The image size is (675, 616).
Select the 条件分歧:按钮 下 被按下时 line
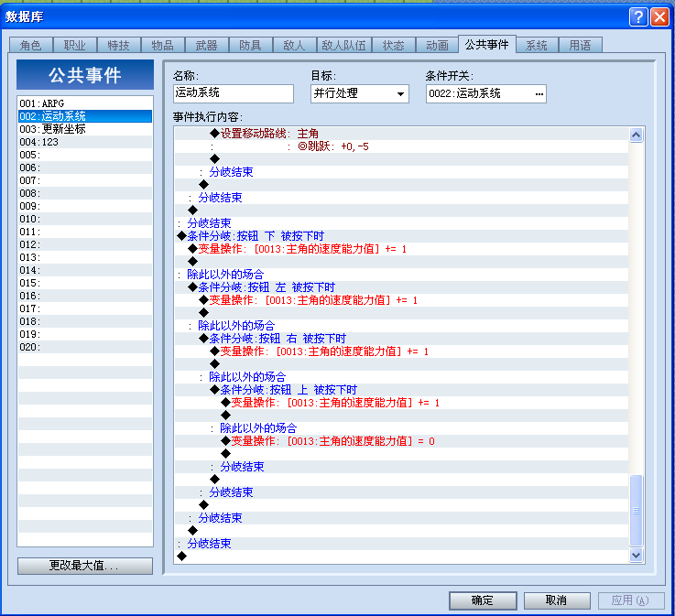(x=402, y=236)
